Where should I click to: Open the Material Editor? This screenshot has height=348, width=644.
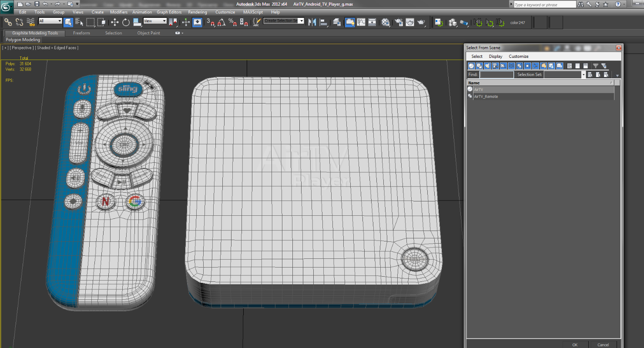[x=386, y=22]
